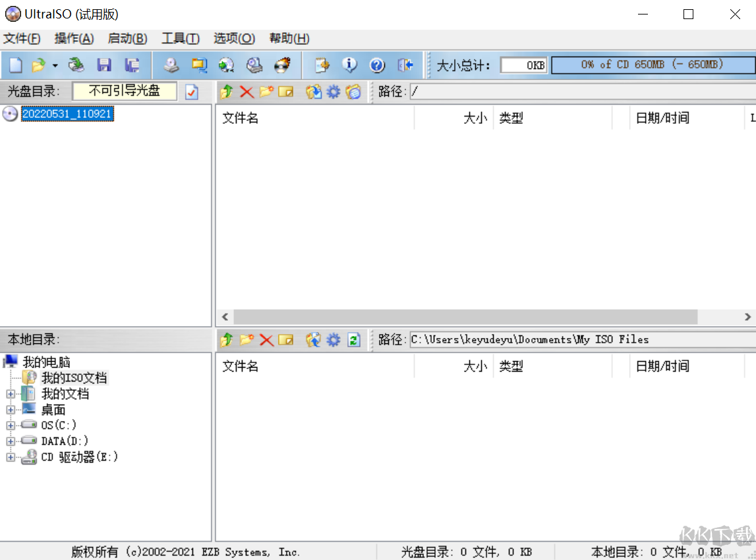
Task: Click the gear properties icon above file list
Action: point(334,92)
